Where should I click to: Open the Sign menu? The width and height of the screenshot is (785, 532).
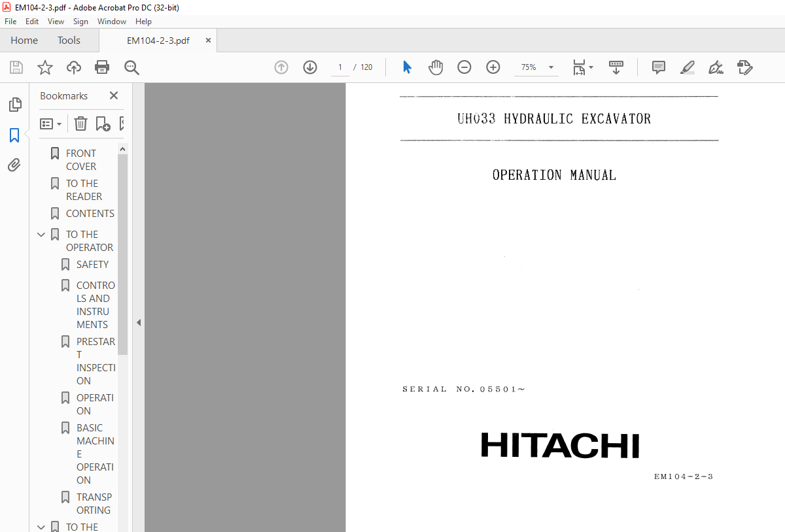[x=80, y=22]
